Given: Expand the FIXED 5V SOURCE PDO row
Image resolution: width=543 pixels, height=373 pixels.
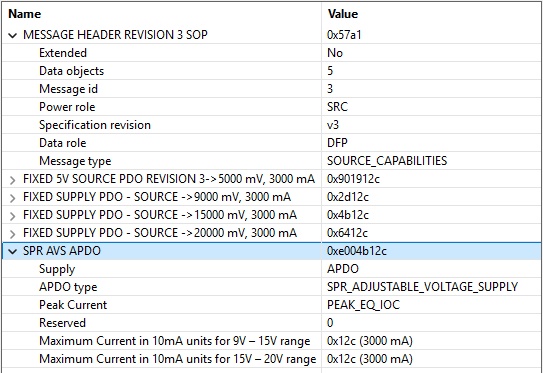Looking at the screenshot, I should (x=12, y=180).
